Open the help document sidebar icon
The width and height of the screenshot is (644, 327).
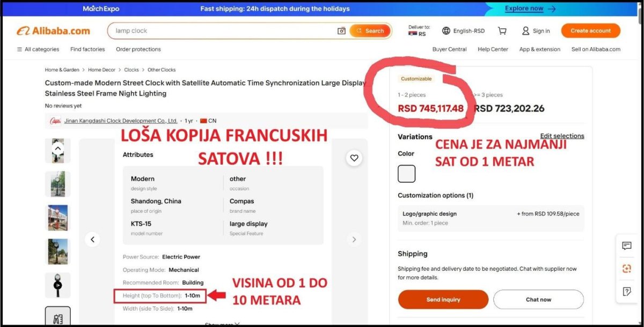click(x=627, y=292)
